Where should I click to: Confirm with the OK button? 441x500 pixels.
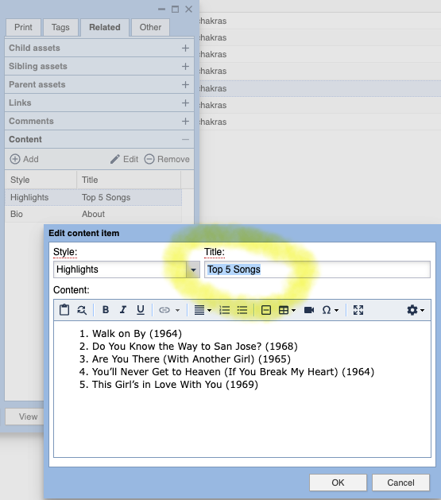(x=338, y=483)
